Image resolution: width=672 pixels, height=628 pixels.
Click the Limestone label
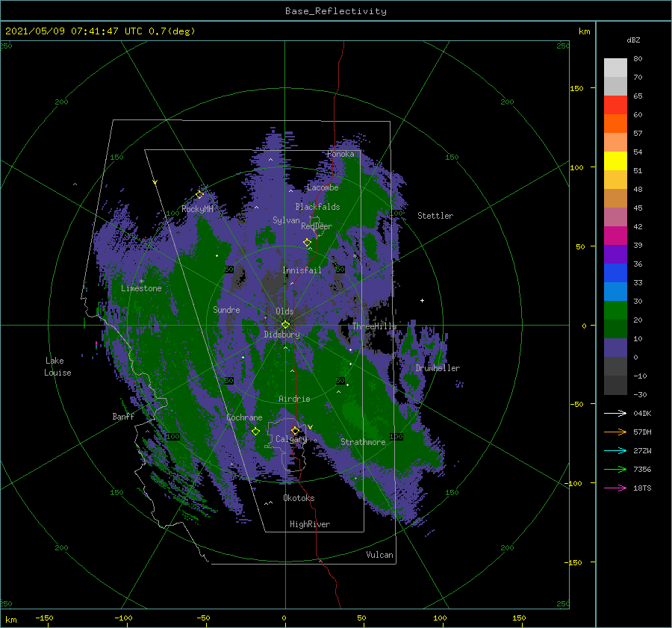(141, 288)
